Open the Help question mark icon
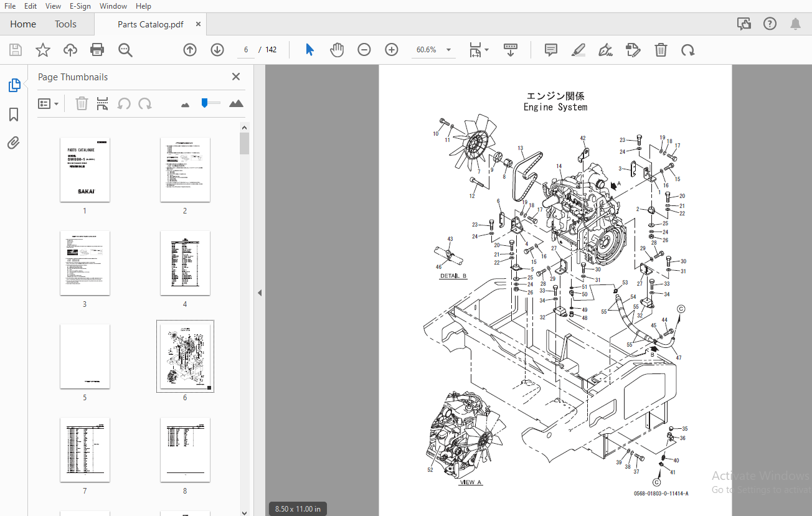This screenshot has width=812, height=516. [x=770, y=24]
